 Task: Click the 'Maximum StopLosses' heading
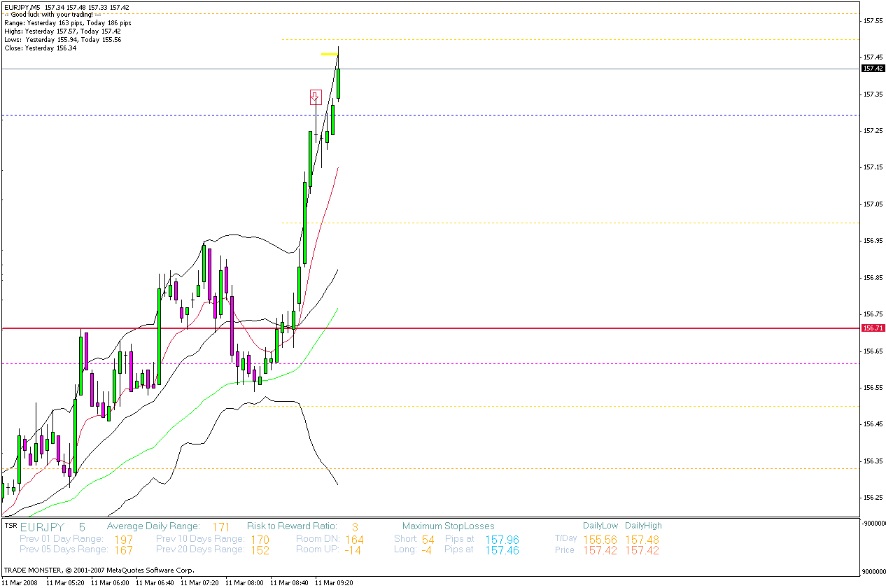coord(448,526)
